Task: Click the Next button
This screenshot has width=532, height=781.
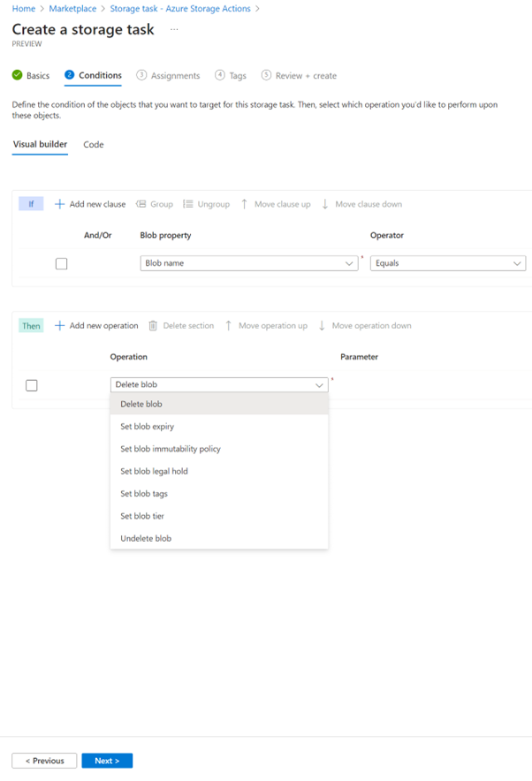Action: (x=106, y=761)
